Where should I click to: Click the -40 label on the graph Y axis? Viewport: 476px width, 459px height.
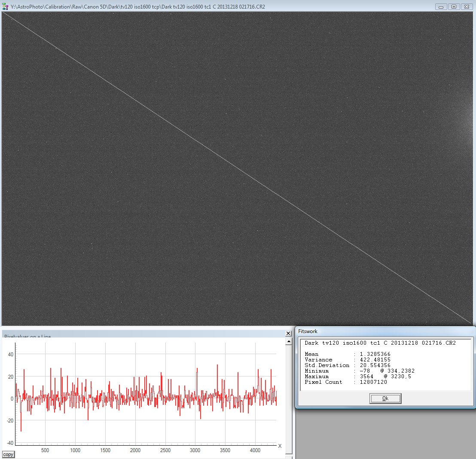[10, 443]
